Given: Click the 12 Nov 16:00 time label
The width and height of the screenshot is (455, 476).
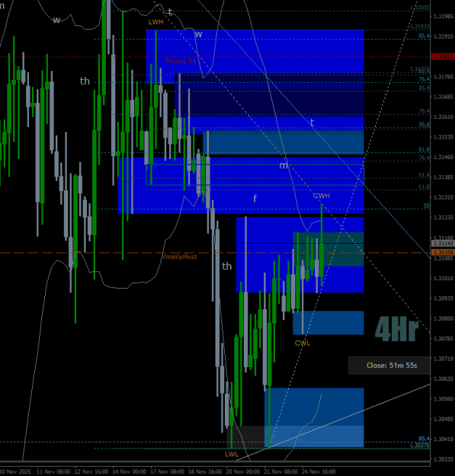Looking at the screenshot, I should (91, 471).
